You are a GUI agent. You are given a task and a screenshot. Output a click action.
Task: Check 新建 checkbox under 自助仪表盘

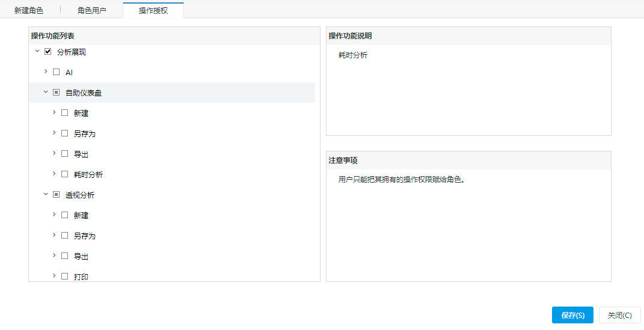coord(64,112)
